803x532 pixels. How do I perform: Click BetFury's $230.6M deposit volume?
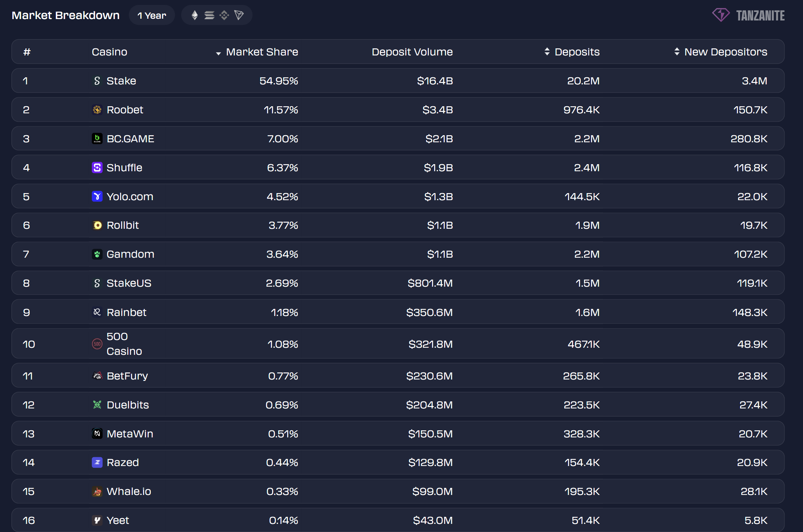coord(429,376)
